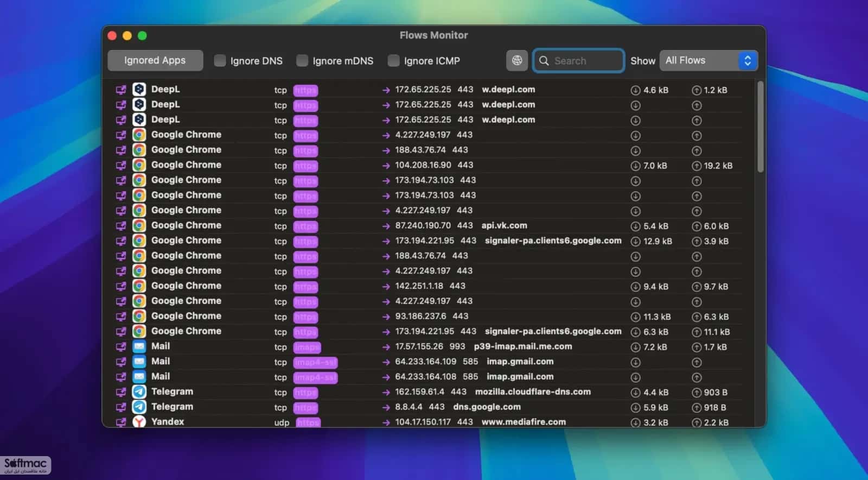Select IP address 142.251.1.18
868x480 pixels.
(x=419, y=286)
